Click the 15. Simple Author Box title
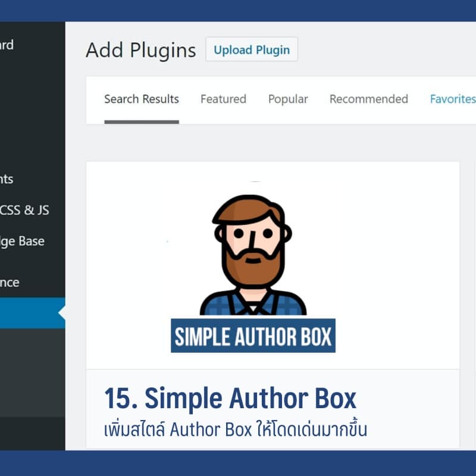 point(230,399)
